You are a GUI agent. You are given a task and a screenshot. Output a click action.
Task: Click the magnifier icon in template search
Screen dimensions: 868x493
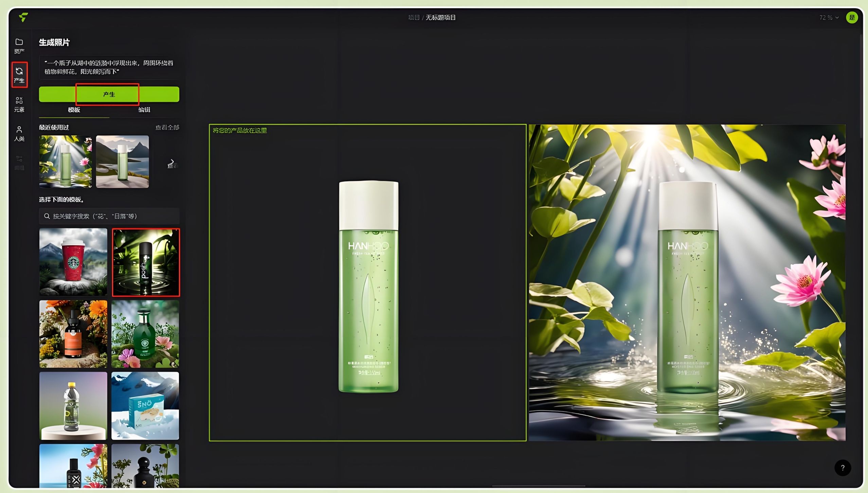click(x=47, y=216)
